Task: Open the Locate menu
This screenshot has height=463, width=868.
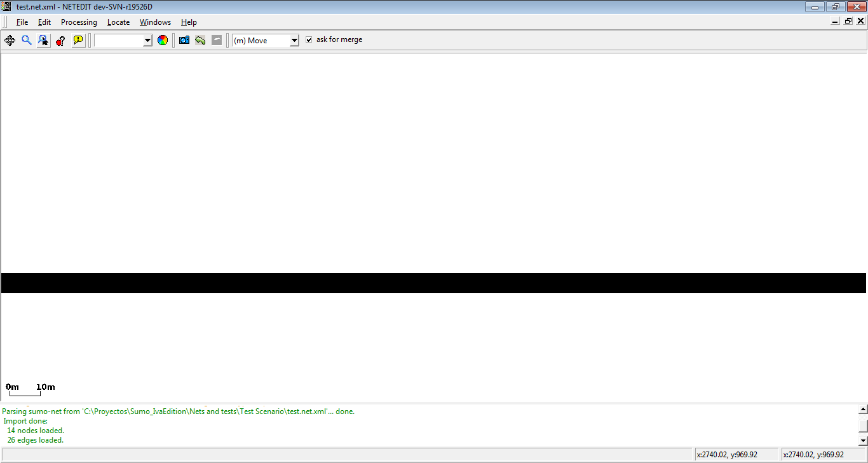Action: point(118,22)
